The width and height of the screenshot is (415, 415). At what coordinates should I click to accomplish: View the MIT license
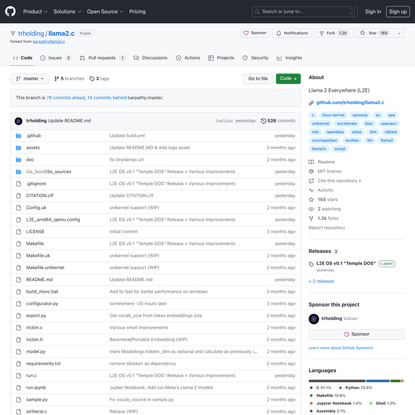pos(325,171)
